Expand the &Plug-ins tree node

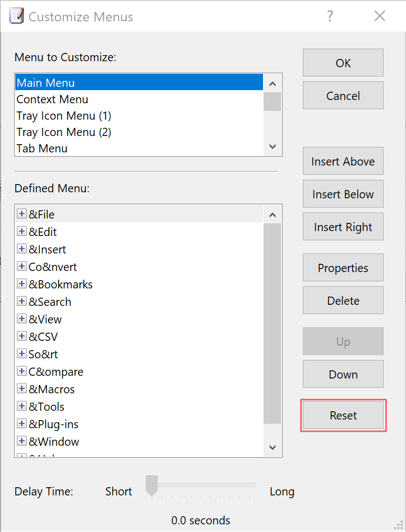pyautogui.click(x=22, y=423)
